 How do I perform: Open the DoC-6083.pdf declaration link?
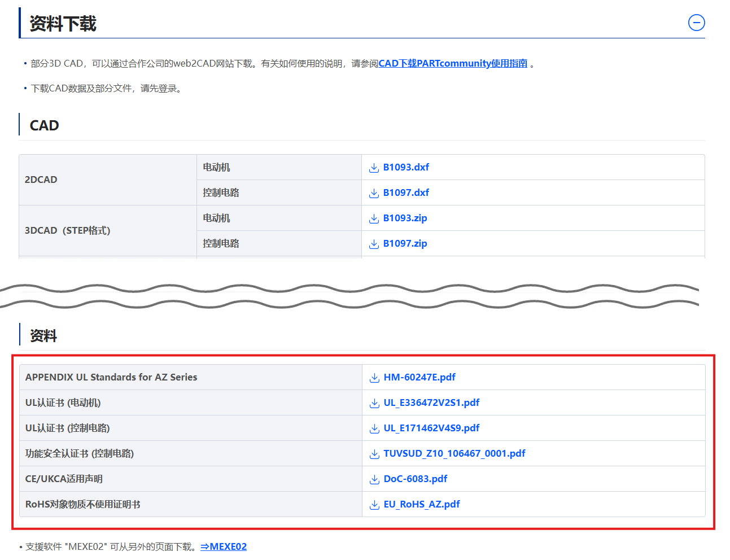(x=415, y=479)
